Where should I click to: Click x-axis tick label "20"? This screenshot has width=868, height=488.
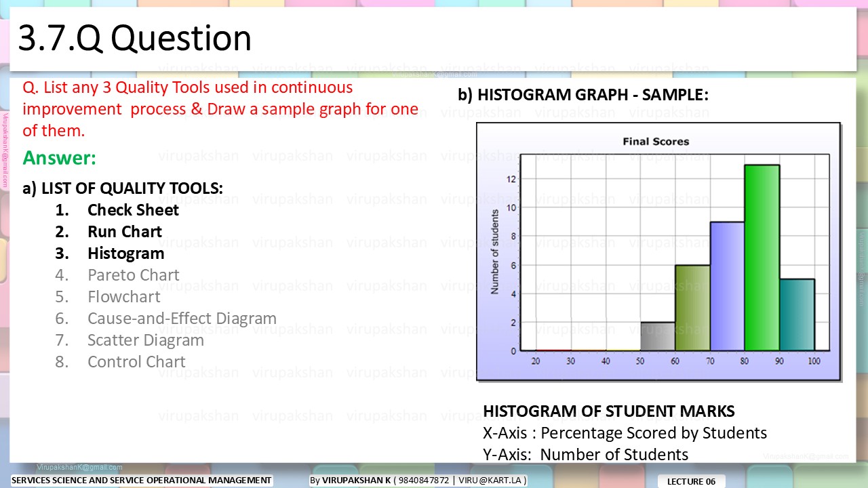point(536,361)
